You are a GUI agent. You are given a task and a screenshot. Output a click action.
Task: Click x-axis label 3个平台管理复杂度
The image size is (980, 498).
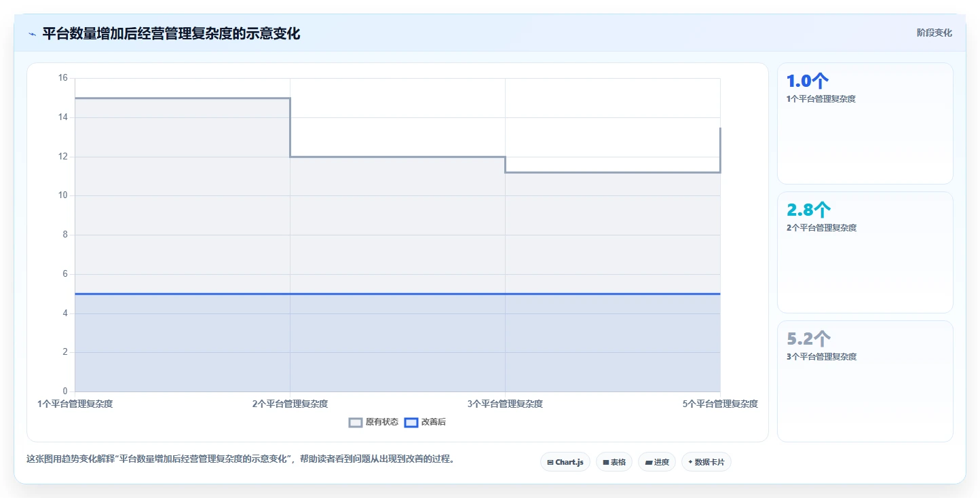(x=505, y=404)
